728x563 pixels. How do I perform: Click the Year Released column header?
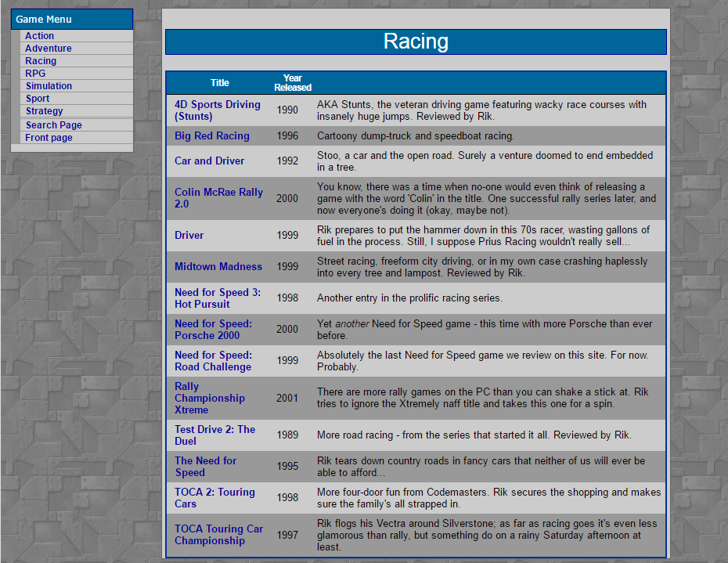(293, 83)
